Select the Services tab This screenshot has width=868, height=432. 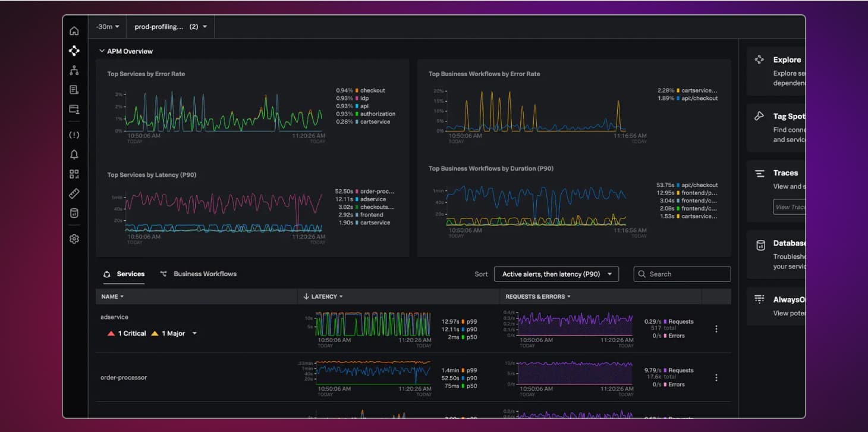(x=130, y=274)
